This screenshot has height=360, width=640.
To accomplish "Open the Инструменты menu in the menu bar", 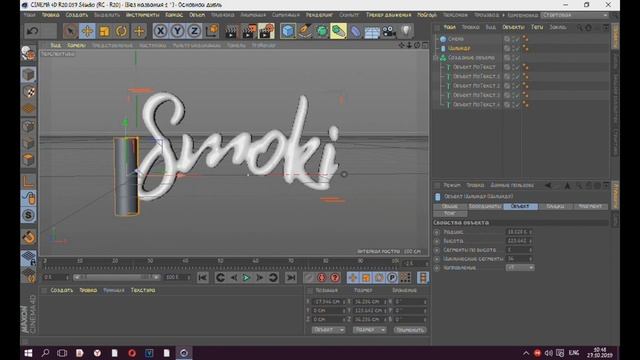I will tap(142, 15).
